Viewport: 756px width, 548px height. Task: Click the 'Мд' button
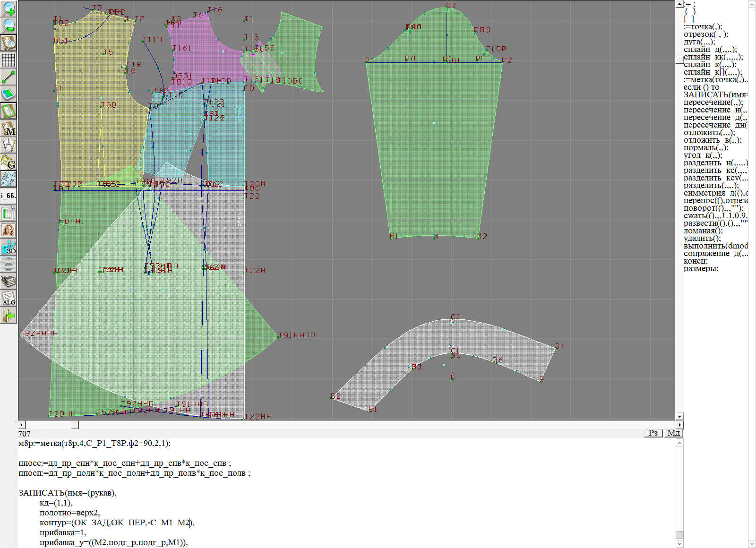[673, 433]
